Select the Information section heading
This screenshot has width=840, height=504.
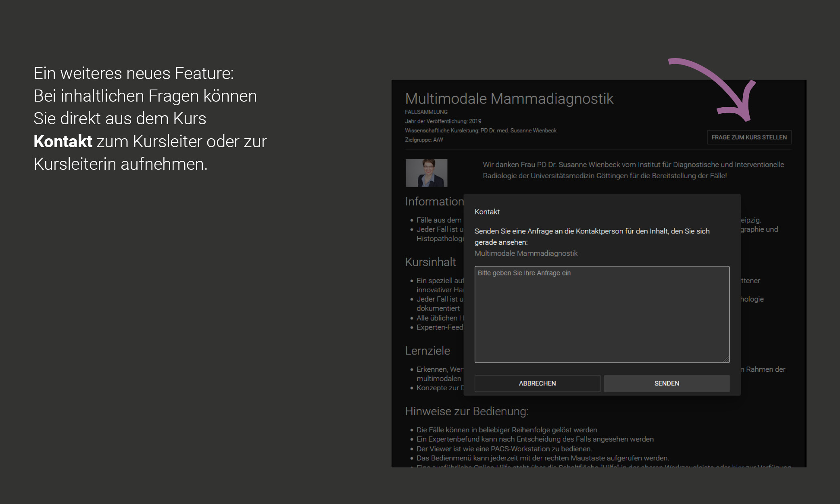(x=434, y=202)
